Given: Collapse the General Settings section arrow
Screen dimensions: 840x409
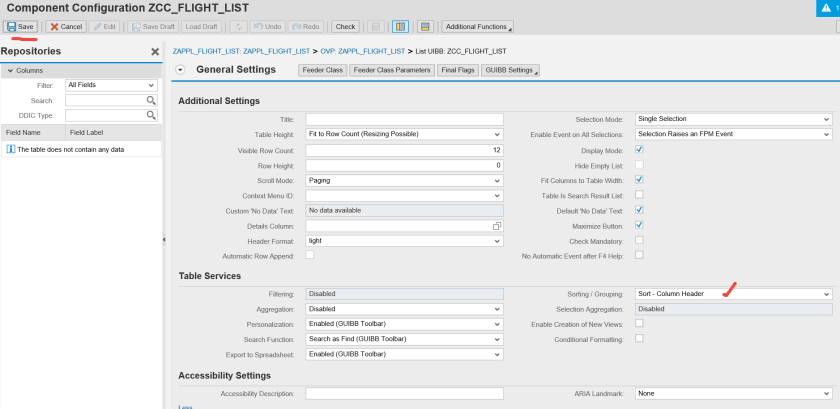Looking at the screenshot, I should point(180,70).
